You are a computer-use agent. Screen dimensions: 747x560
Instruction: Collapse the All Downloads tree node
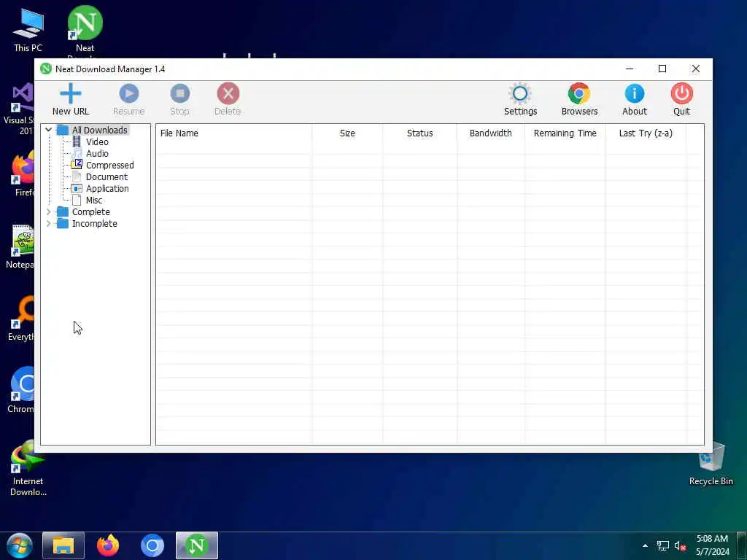click(48, 130)
